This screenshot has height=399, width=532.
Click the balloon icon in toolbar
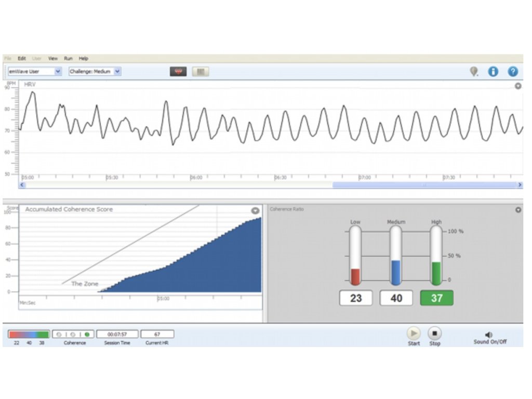pos(474,71)
